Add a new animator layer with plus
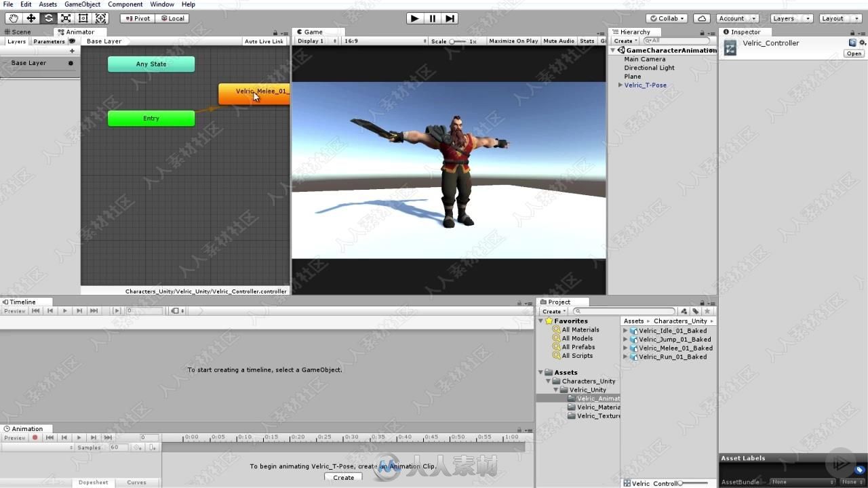This screenshot has width=868, height=488. pyautogui.click(x=72, y=51)
